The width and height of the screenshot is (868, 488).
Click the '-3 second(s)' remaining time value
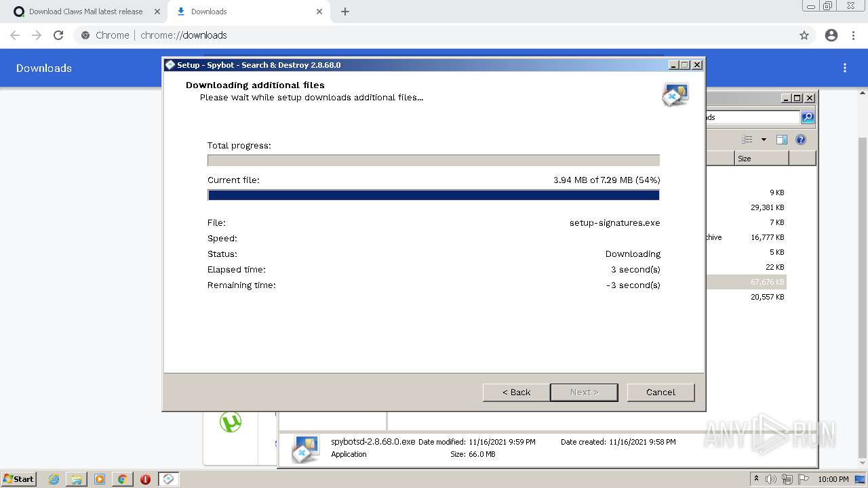(633, 285)
